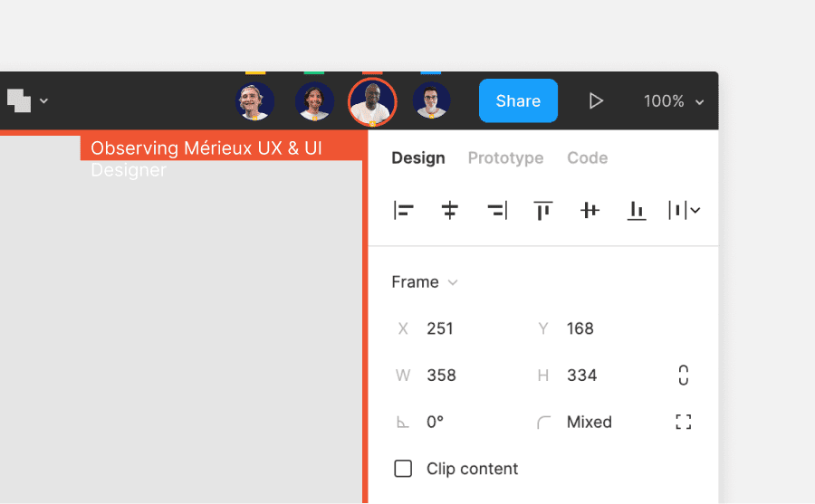The height and width of the screenshot is (504, 815).
Task: Select align horizontal centers icon
Action: 449,211
